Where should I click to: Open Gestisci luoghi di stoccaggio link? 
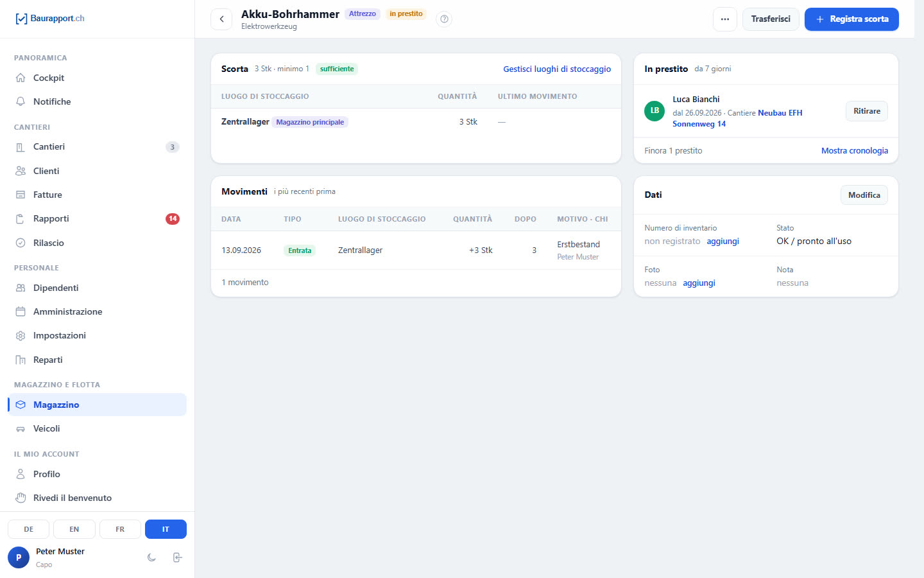(x=557, y=69)
